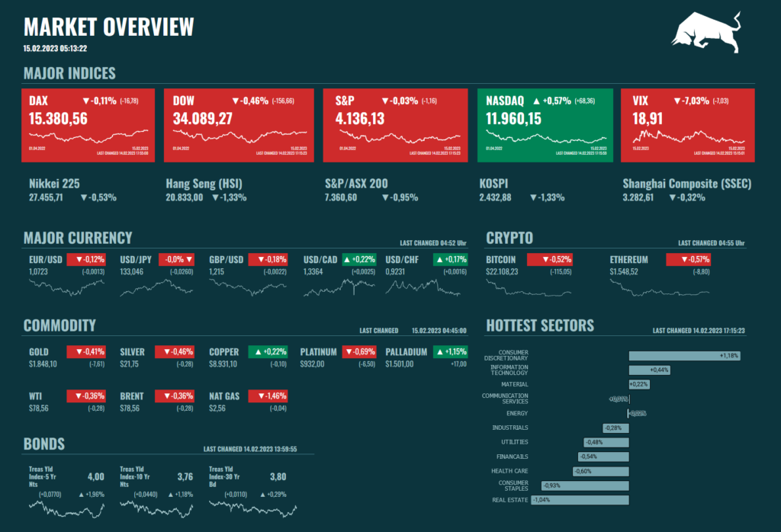
Task: Click the Health Care -0,60% sector bar
Action: tap(601, 471)
